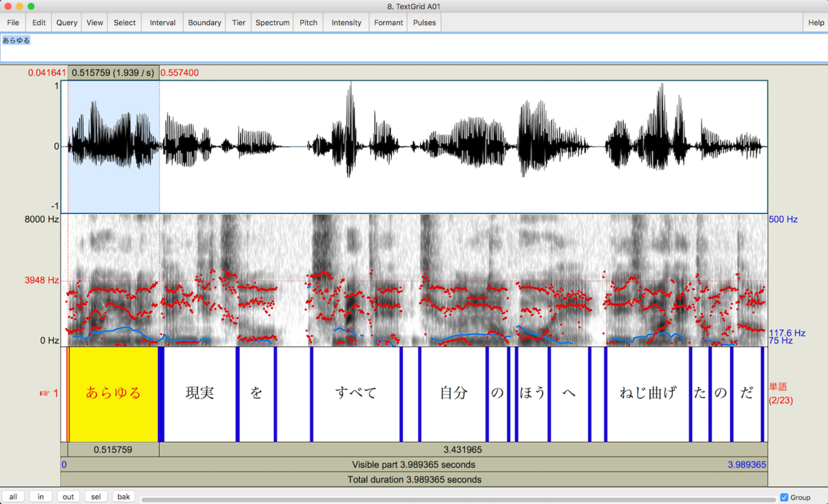
Task: Open the Boundary menu
Action: click(x=205, y=23)
